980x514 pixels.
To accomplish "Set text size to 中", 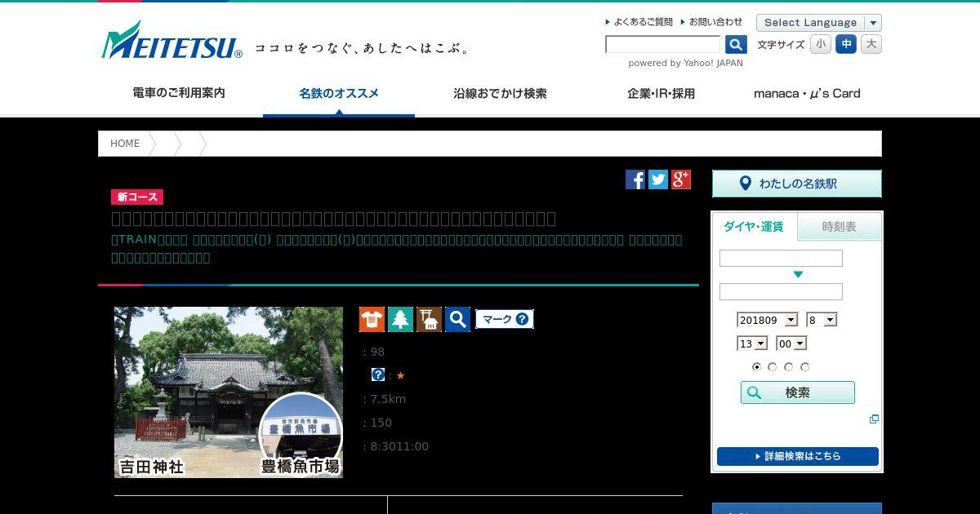I will point(846,44).
